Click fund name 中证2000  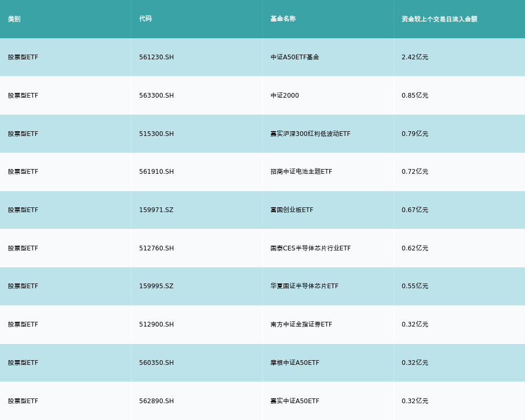285,96
